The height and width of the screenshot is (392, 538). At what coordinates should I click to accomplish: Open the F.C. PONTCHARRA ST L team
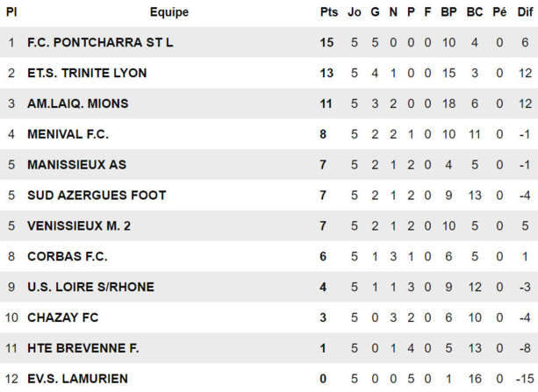tap(100, 42)
